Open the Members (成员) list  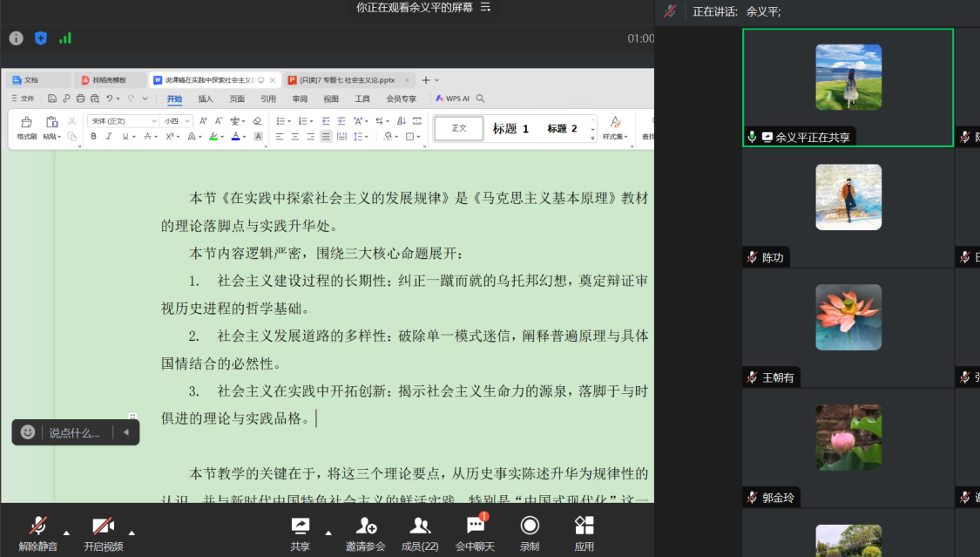[420, 531]
